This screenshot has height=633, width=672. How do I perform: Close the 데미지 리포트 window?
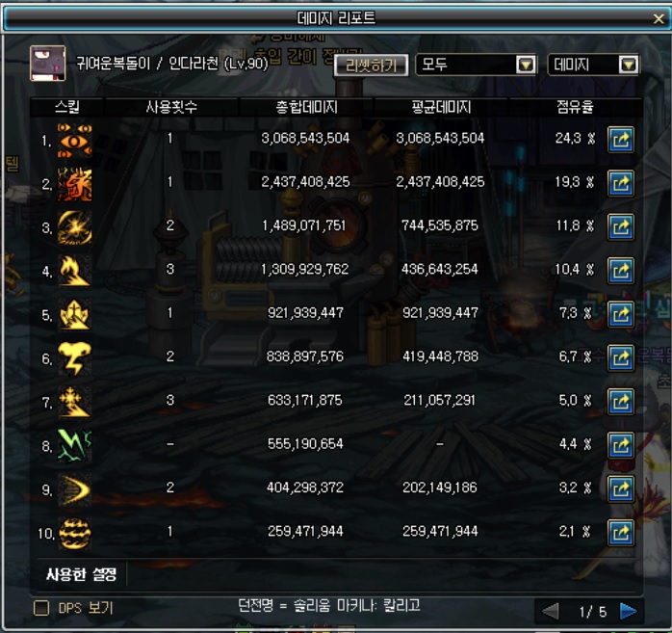pyautogui.click(x=659, y=18)
